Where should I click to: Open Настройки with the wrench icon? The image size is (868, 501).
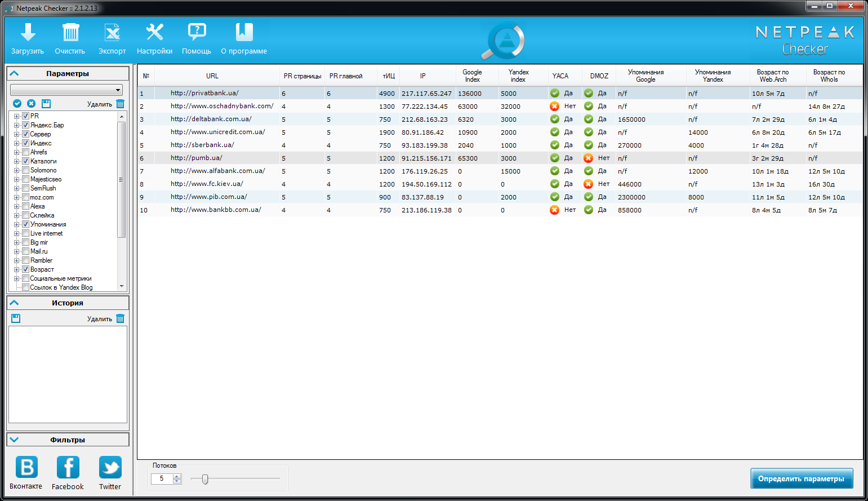[153, 32]
